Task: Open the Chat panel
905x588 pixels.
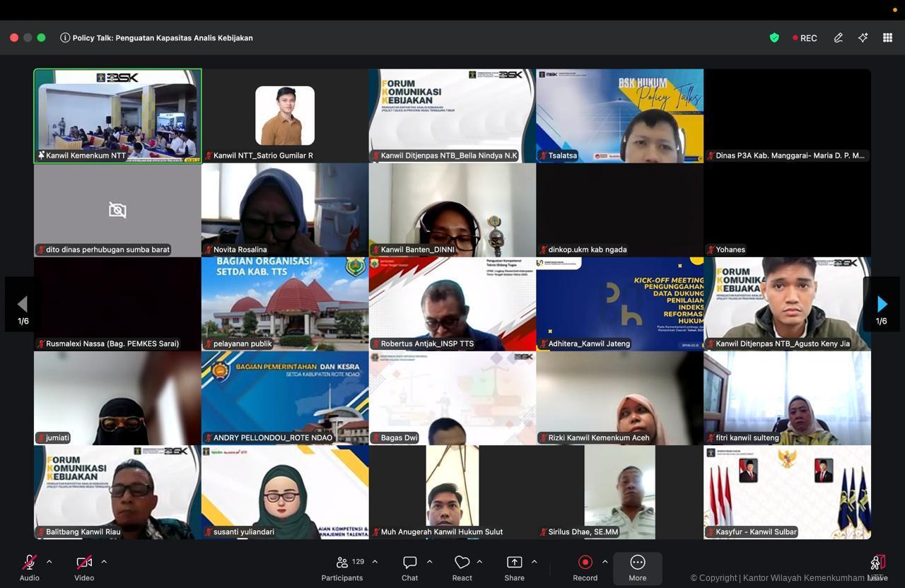Action: 409,568
